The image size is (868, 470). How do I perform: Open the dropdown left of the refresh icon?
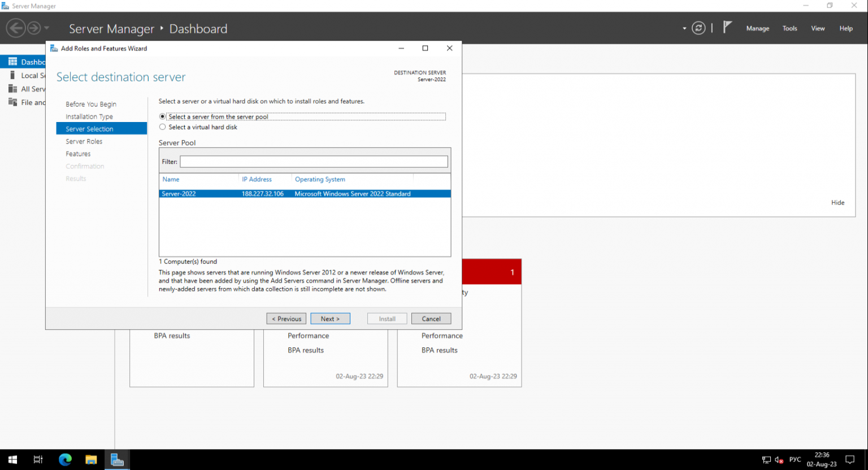click(x=683, y=27)
